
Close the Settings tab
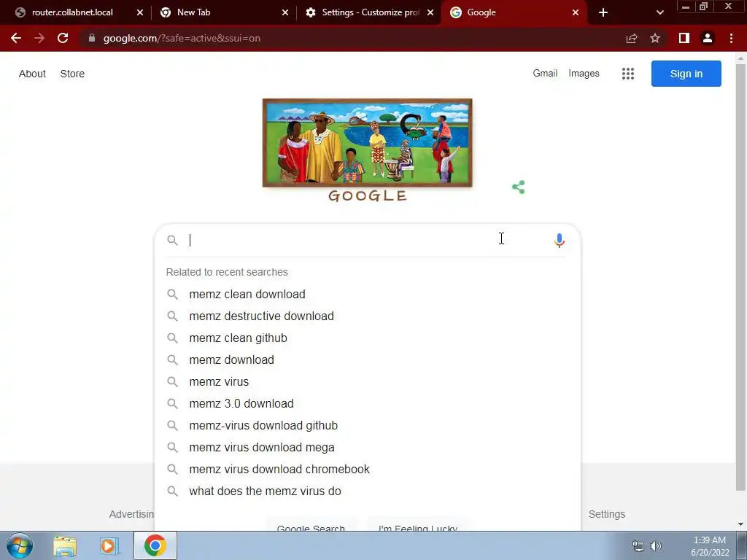(x=430, y=12)
